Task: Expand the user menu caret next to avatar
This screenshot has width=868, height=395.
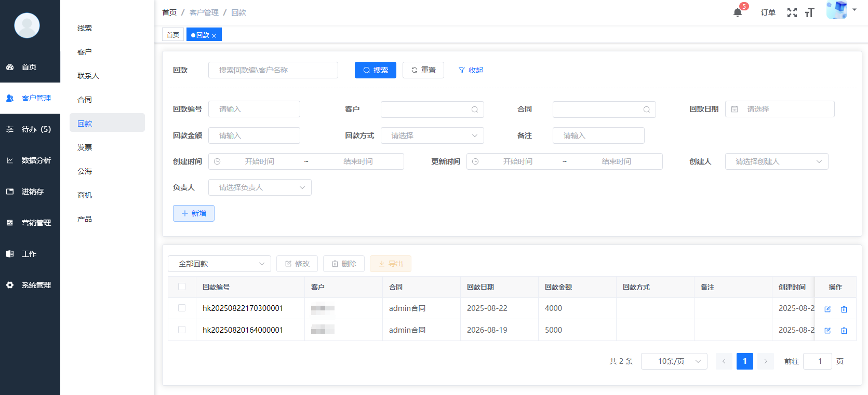Action: click(854, 9)
